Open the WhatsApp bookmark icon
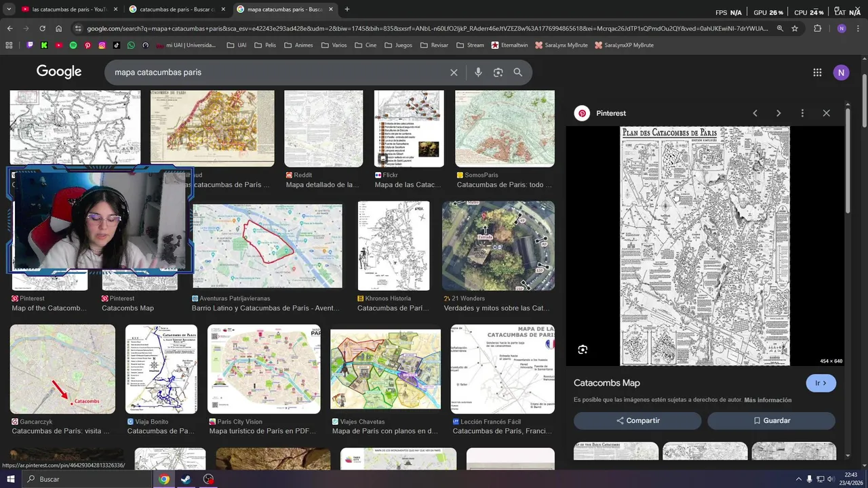 click(131, 45)
